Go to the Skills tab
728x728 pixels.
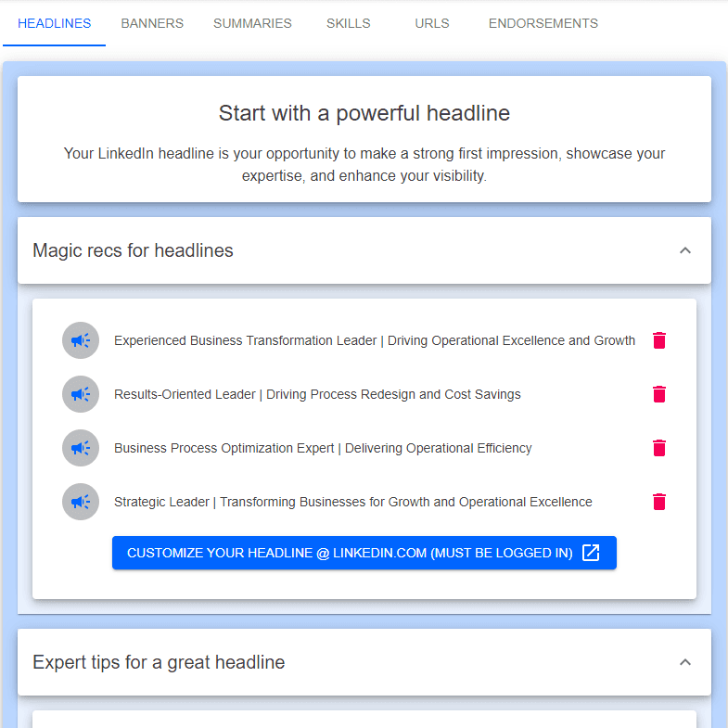click(x=349, y=23)
